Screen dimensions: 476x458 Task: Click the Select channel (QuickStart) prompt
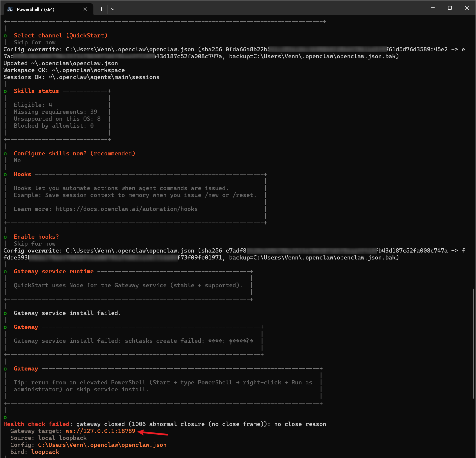coord(60,35)
